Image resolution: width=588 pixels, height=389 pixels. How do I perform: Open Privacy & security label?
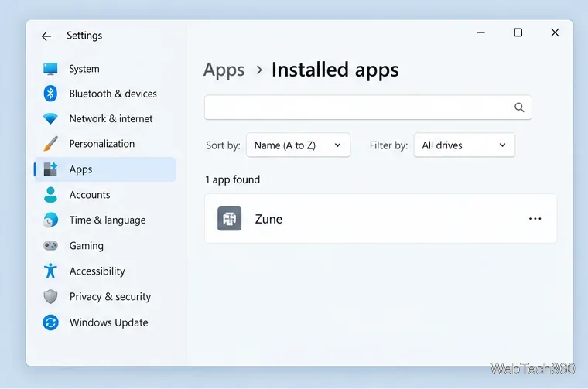[110, 297]
